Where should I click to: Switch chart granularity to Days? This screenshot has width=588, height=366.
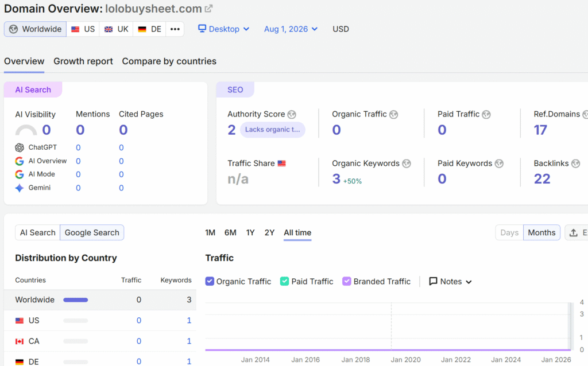[509, 232]
